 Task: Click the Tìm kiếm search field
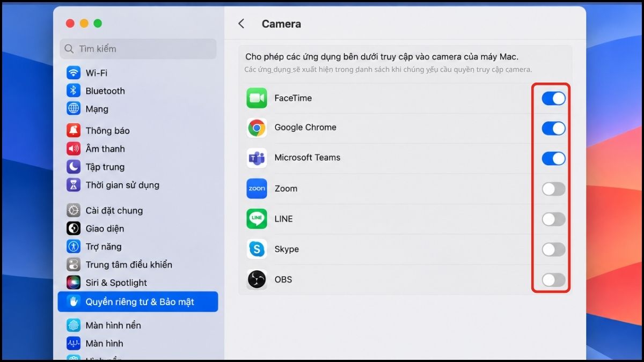click(x=138, y=49)
